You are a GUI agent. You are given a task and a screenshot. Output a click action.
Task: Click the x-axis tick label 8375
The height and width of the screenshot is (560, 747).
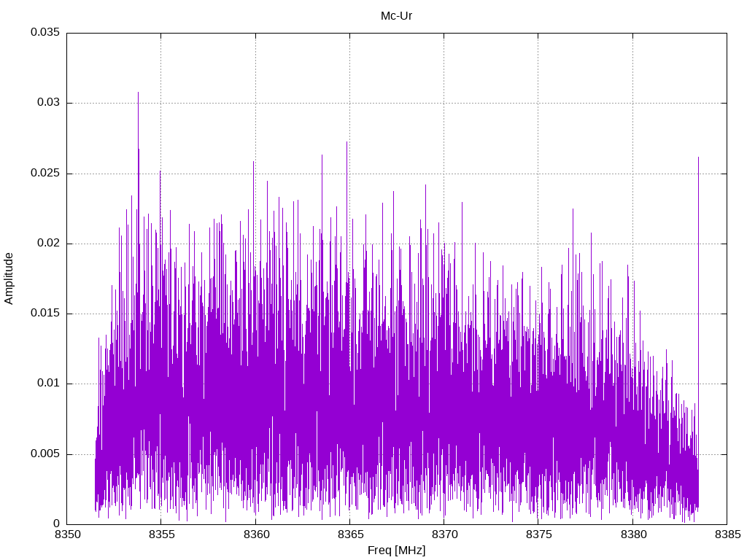coord(539,534)
